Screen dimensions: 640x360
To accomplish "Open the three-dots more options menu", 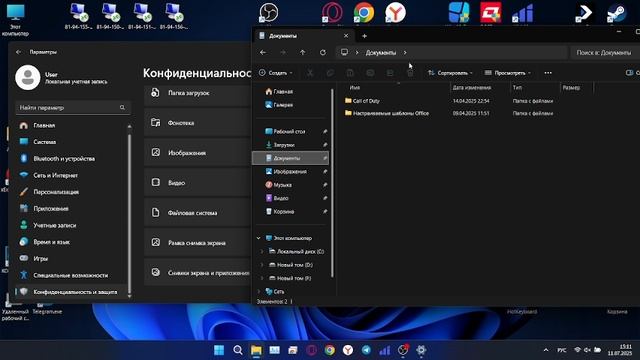I will [548, 73].
